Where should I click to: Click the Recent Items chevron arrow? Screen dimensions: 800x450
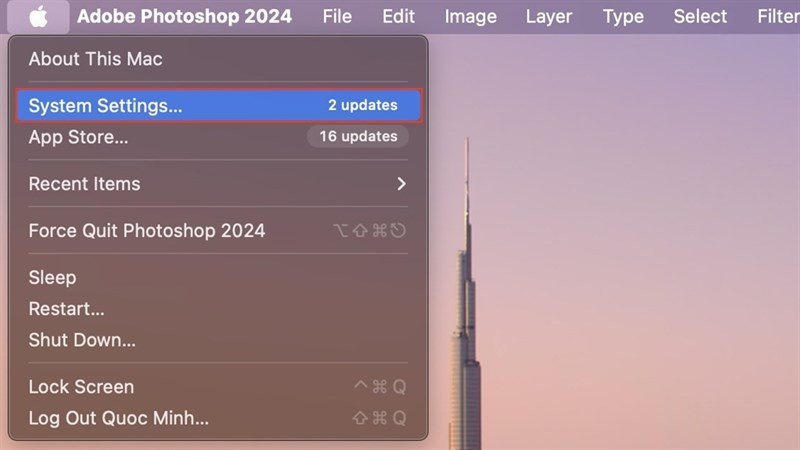pos(402,184)
